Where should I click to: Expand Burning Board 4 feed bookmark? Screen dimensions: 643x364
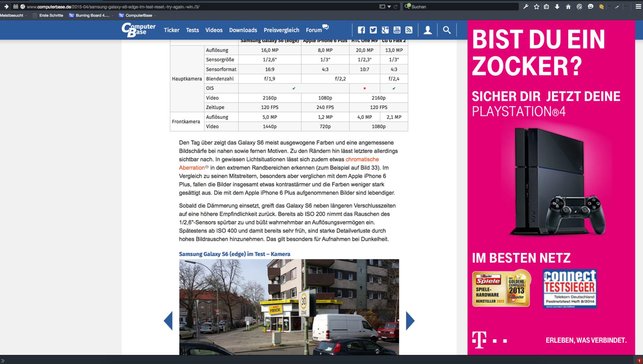[x=91, y=15]
